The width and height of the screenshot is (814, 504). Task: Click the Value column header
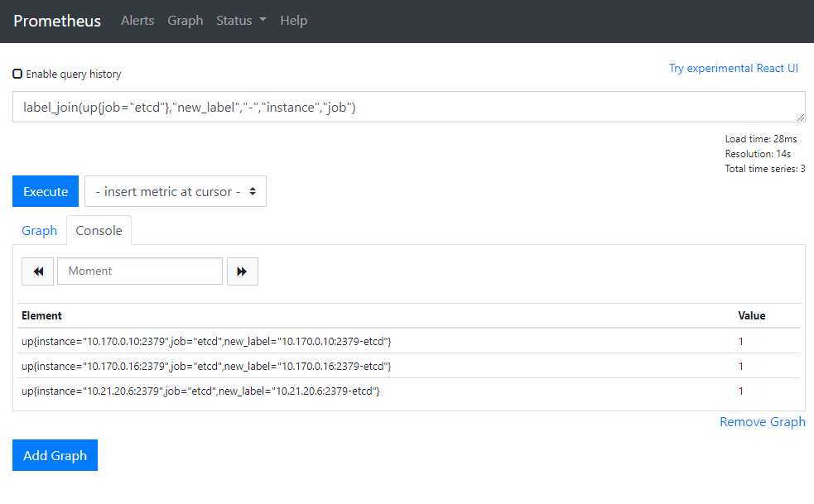pyautogui.click(x=751, y=315)
